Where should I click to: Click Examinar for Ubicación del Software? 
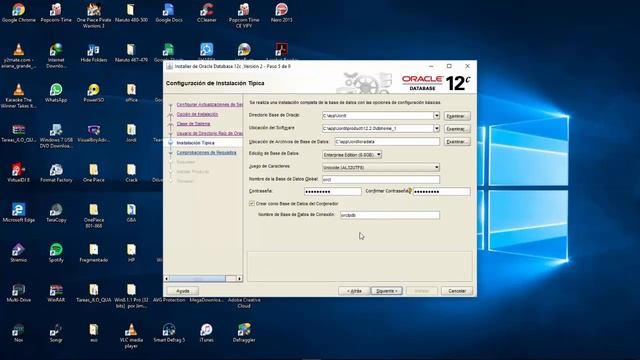coord(457,129)
